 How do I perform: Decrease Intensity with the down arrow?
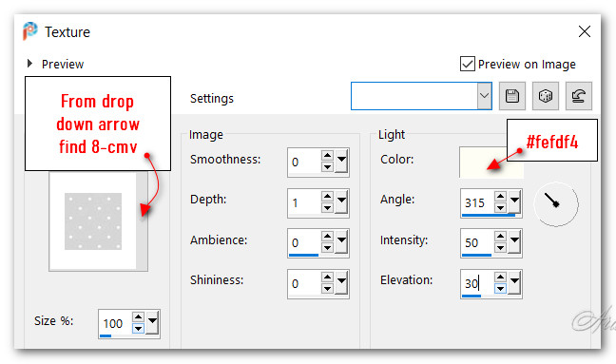pyautogui.click(x=500, y=248)
